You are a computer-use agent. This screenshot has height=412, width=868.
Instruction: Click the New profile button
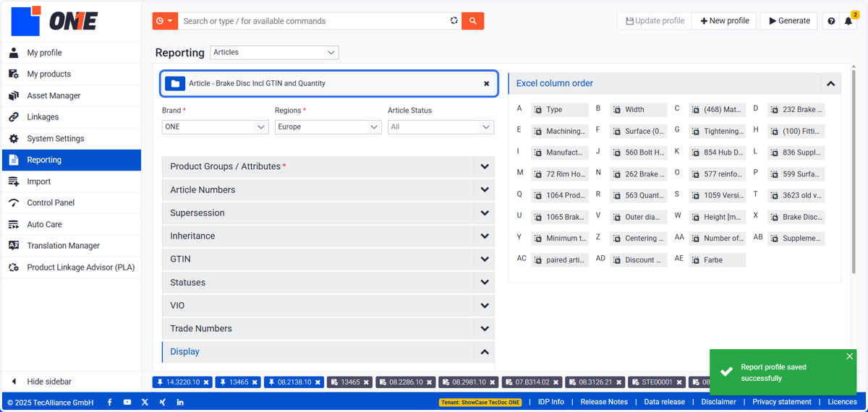(724, 21)
